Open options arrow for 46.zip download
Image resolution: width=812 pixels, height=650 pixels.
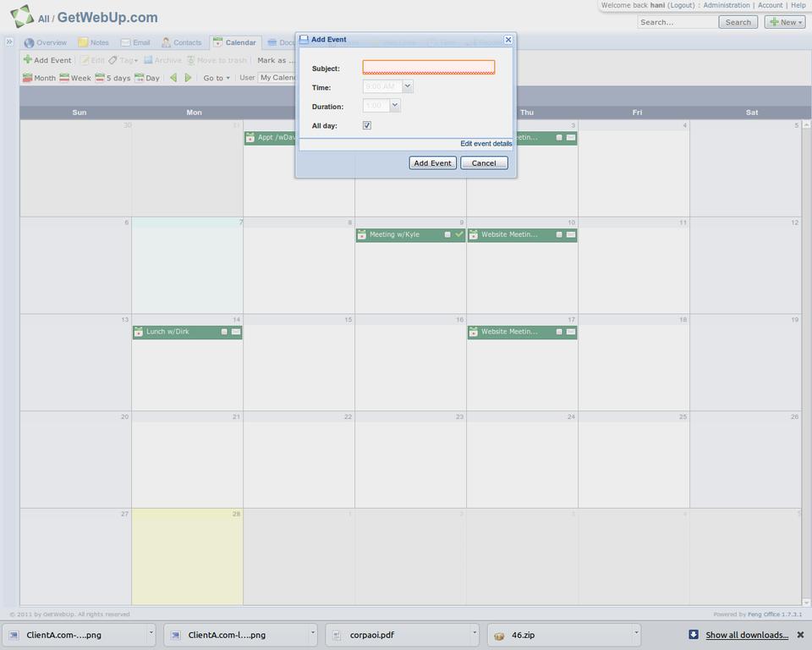[636, 632]
